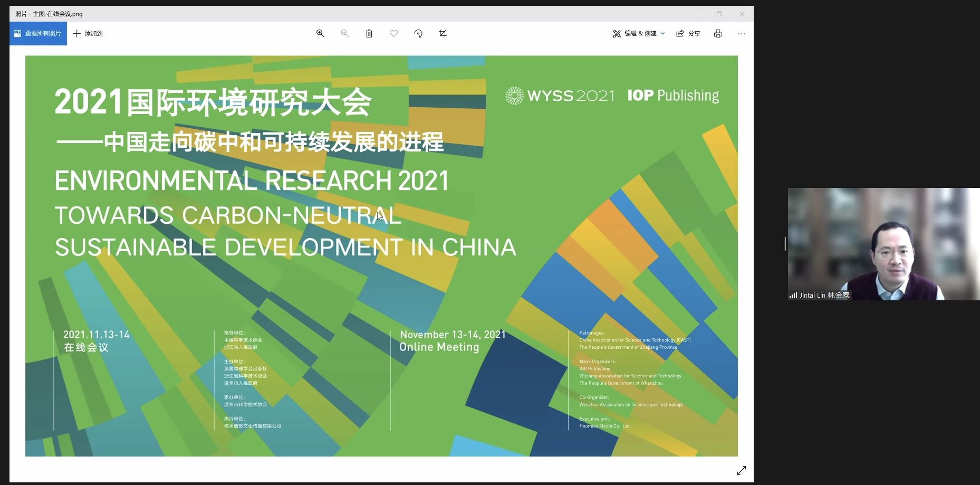980x485 pixels.
Task: Rotate the image using the rotate icon
Action: (x=418, y=34)
